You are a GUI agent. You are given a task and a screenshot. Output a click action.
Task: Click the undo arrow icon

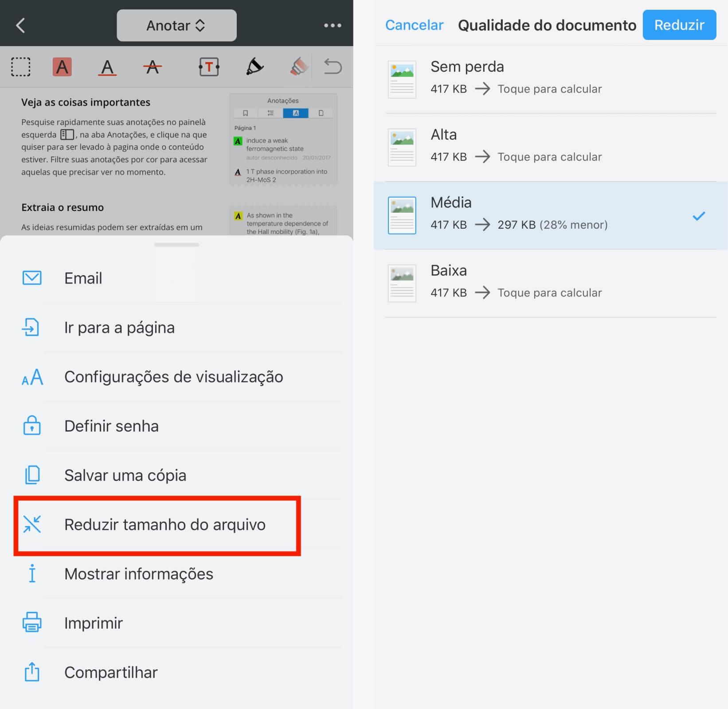click(333, 67)
